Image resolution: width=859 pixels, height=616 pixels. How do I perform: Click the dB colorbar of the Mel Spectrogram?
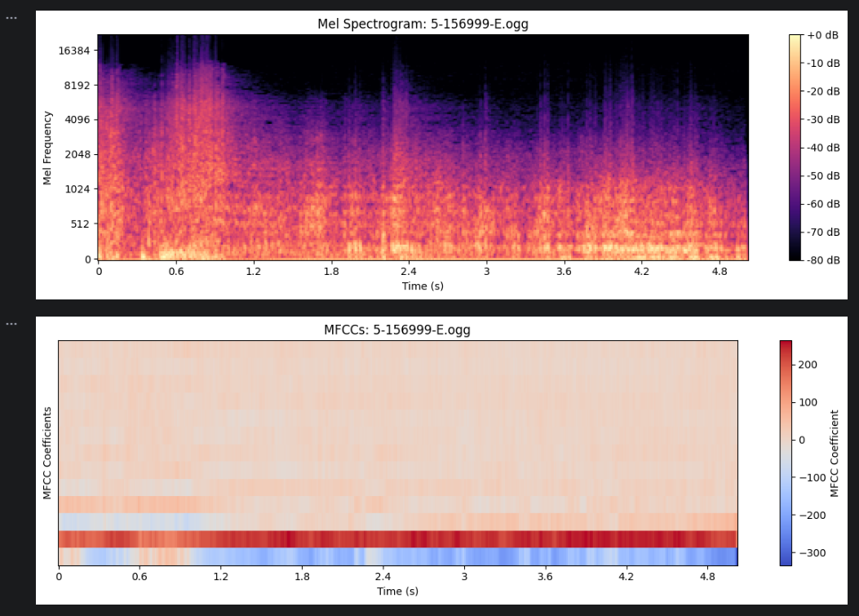point(795,148)
